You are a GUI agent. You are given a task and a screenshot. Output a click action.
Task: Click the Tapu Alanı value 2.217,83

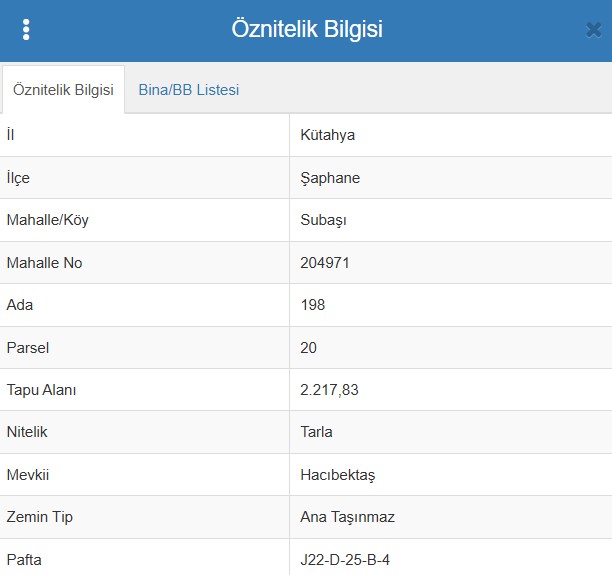coord(329,390)
